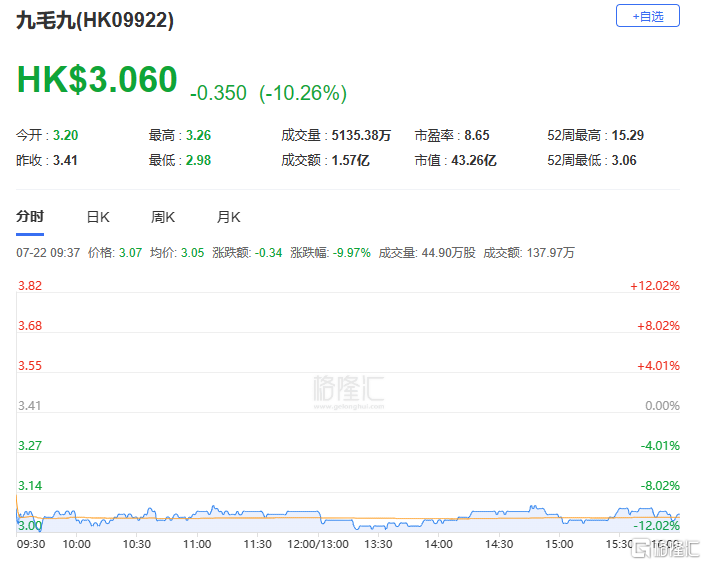
Task: Click the +自选 add to watchlist button
Action: (647, 16)
